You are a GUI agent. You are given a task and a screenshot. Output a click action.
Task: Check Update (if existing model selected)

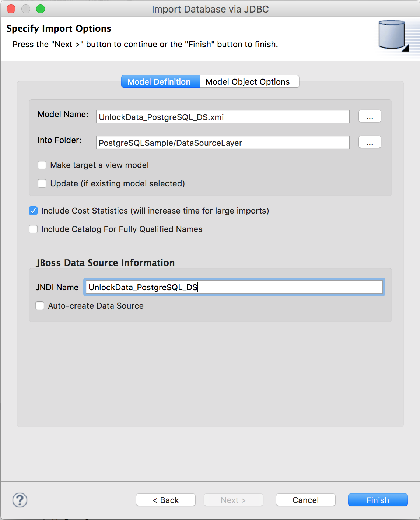pos(42,183)
